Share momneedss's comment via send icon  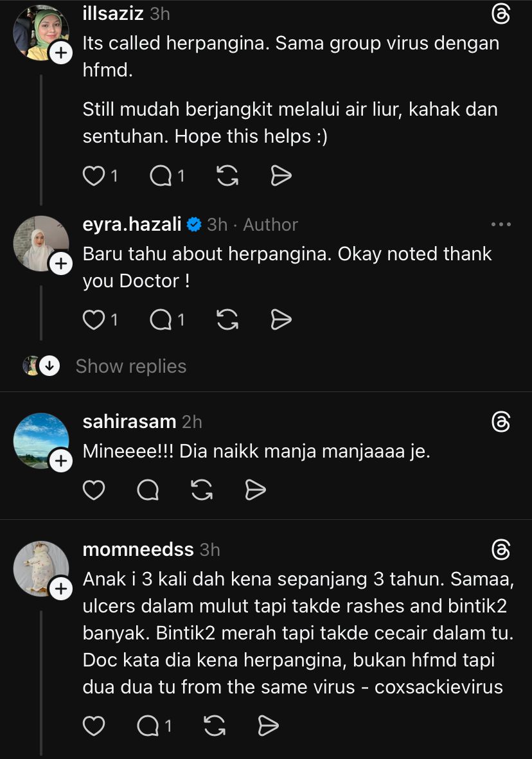268,726
